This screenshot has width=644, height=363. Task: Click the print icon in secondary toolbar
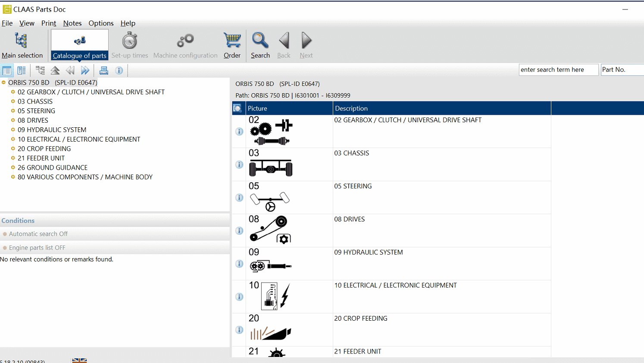pyautogui.click(x=103, y=70)
